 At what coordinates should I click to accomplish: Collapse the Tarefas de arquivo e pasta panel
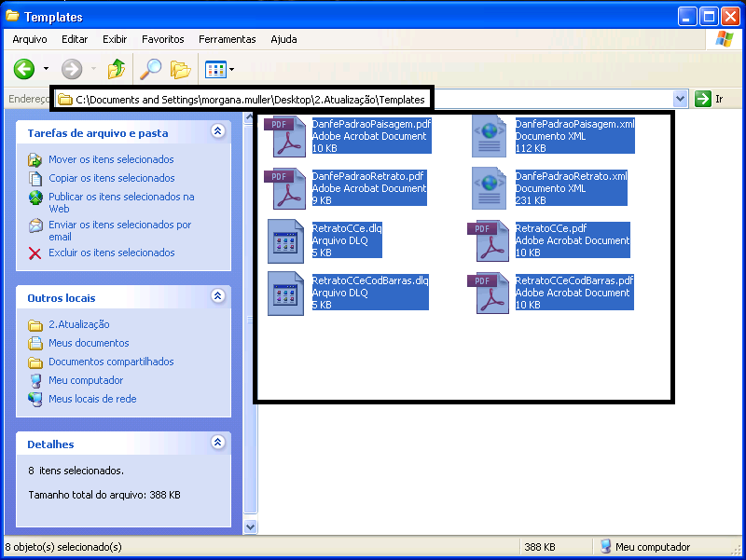click(218, 132)
